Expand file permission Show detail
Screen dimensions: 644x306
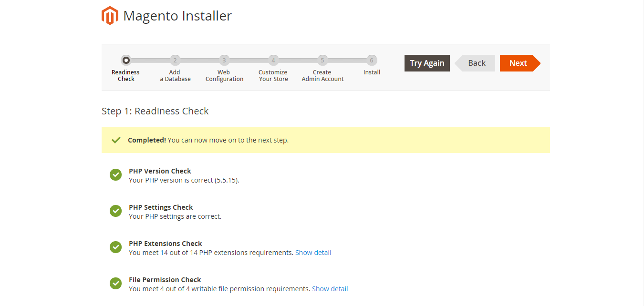click(330, 289)
